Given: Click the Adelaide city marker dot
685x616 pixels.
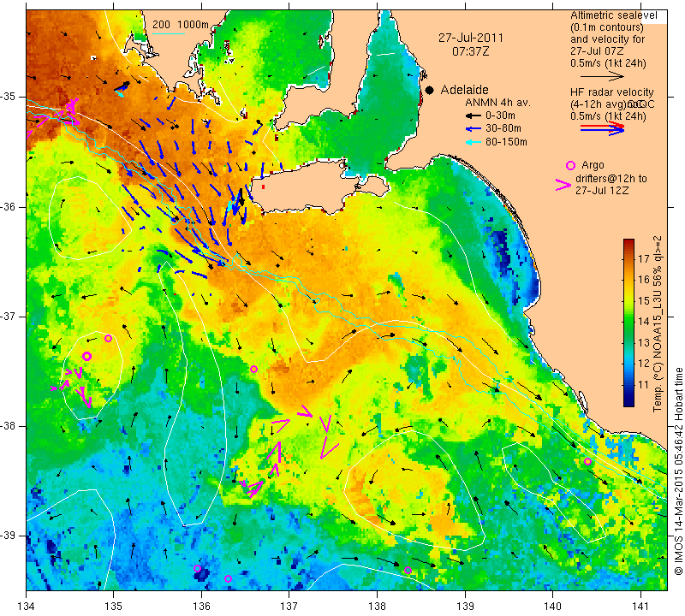Looking at the screenshot, I should pos(430,90).
